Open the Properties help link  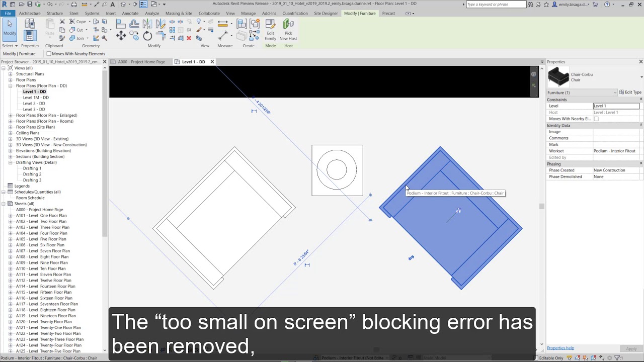560,348
